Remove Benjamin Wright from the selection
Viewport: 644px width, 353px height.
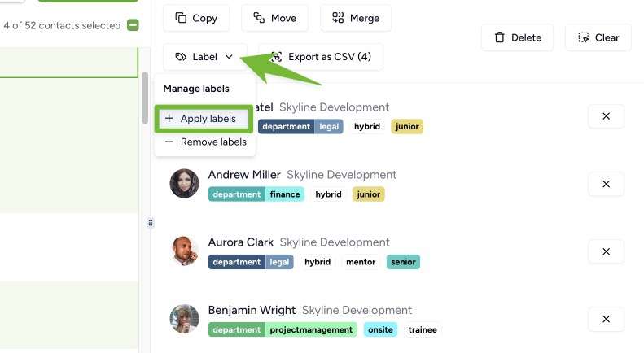coord(607,319)
